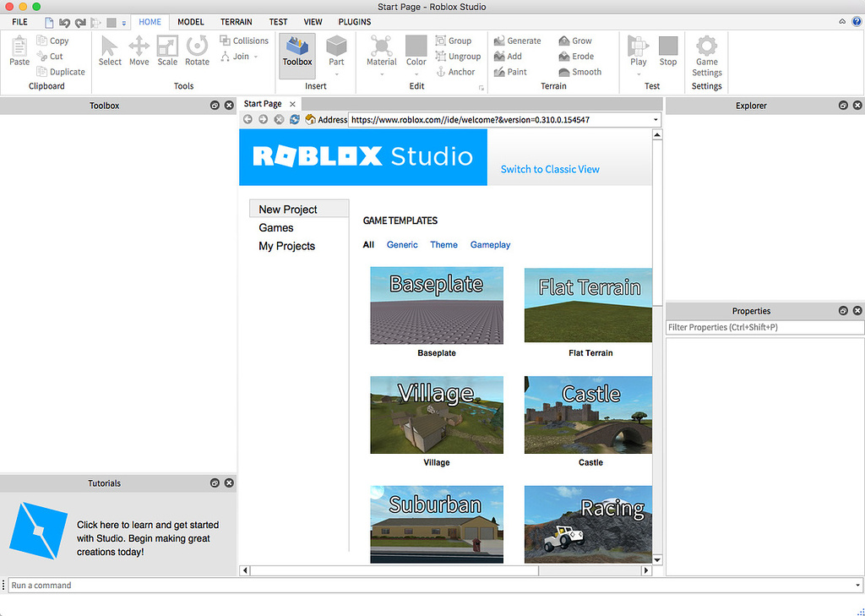The width and height of the screenshot is (865, 616).
Task: Insert a new Part
Action: pyautogui.click(x=336, y=51)
